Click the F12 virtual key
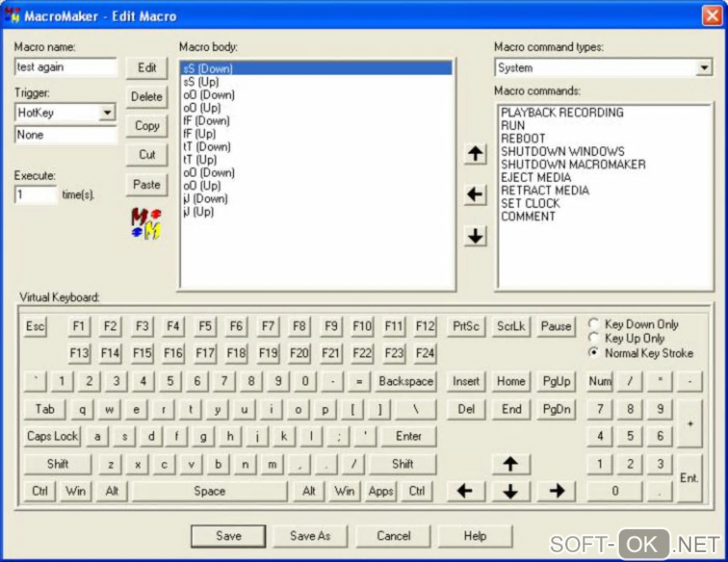The width and height of the screenshot is (728, 562). (425, 326)
